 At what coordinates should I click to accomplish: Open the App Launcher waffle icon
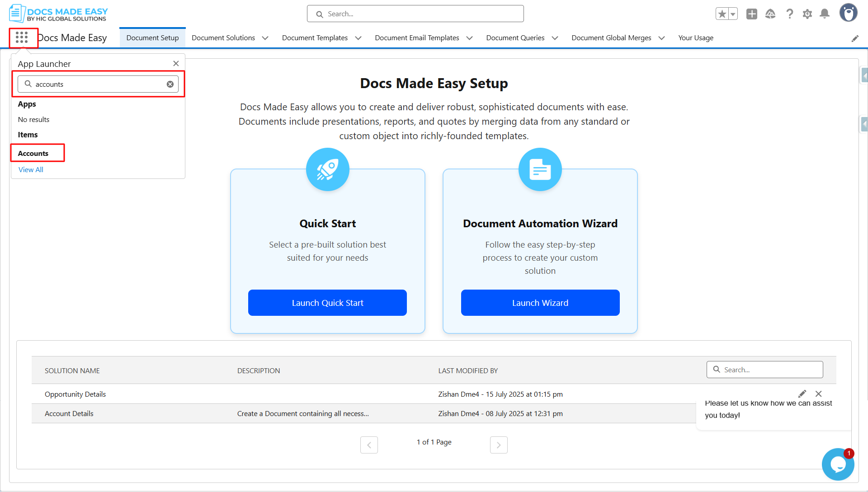click(22, 37)
